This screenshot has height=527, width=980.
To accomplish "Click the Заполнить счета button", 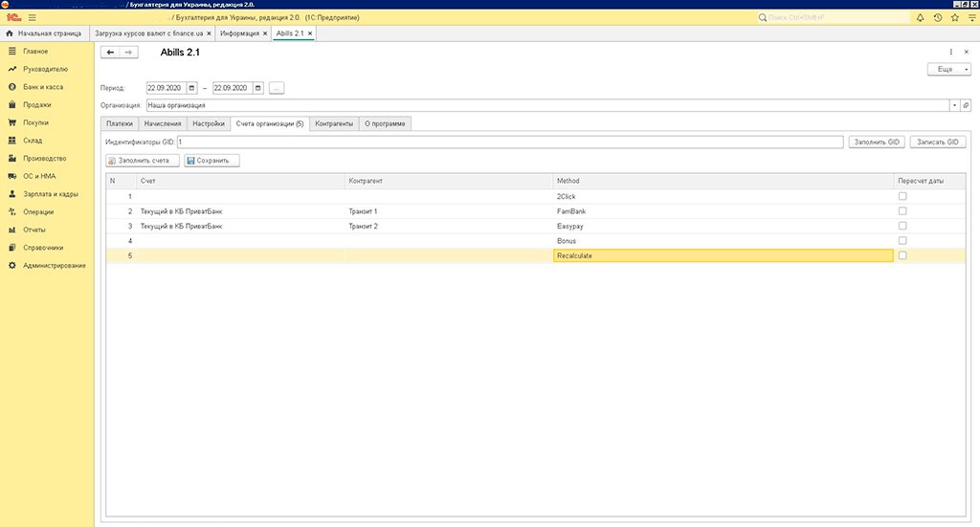I will point(143,161).
